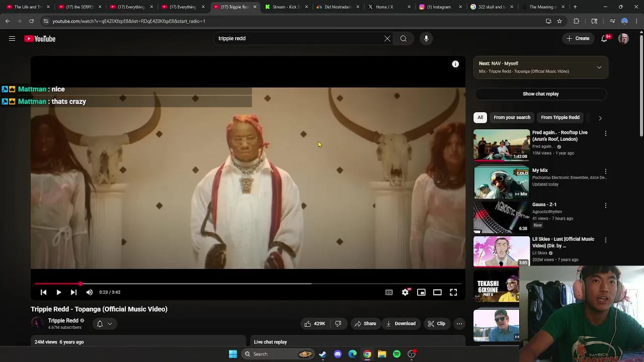Click Show chat replay button
This screenshot has width=644, height=362.
(x=541, y=94)
